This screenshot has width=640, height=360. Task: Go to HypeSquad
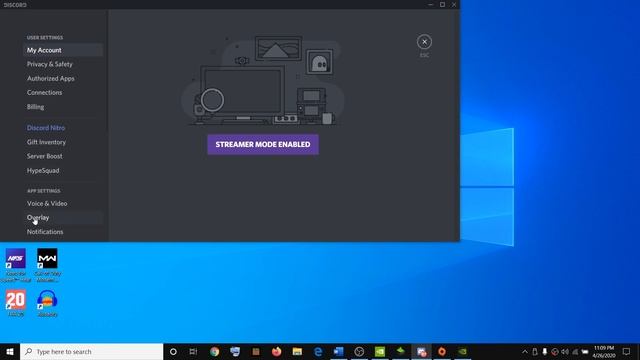pyautogui.click(x=63, y=171)
